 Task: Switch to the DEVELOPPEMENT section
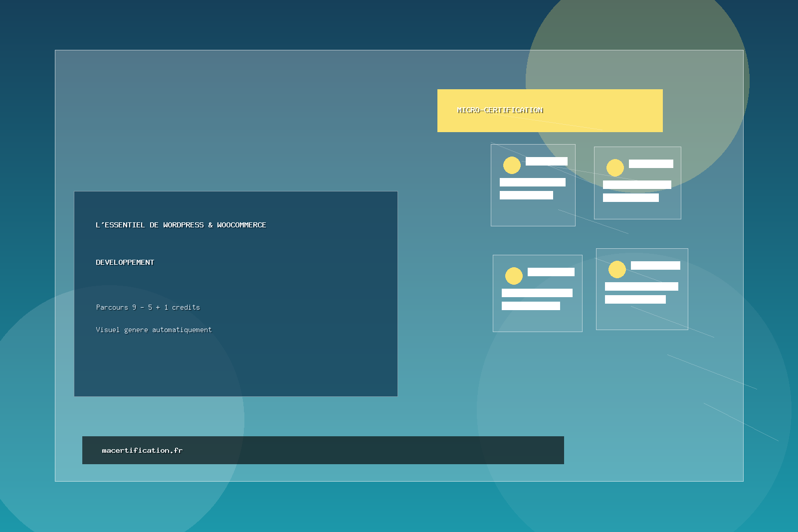point(125,262)
